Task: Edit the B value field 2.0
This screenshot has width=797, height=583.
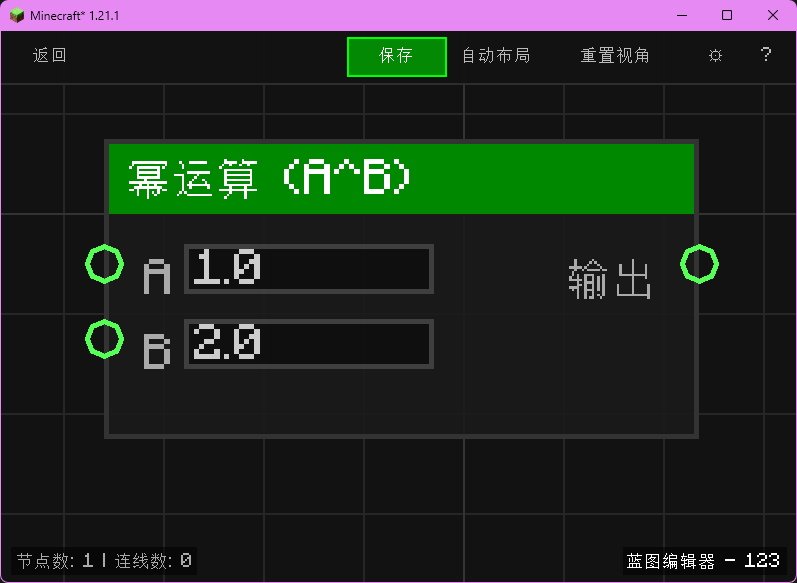Action: (x=309, y=344)
